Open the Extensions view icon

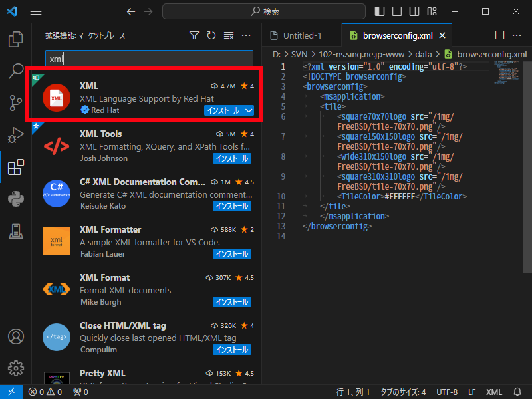click(x=15, y=167)
